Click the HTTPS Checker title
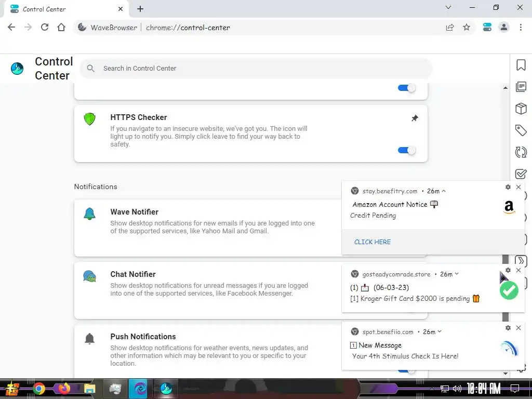 (138, 117)
